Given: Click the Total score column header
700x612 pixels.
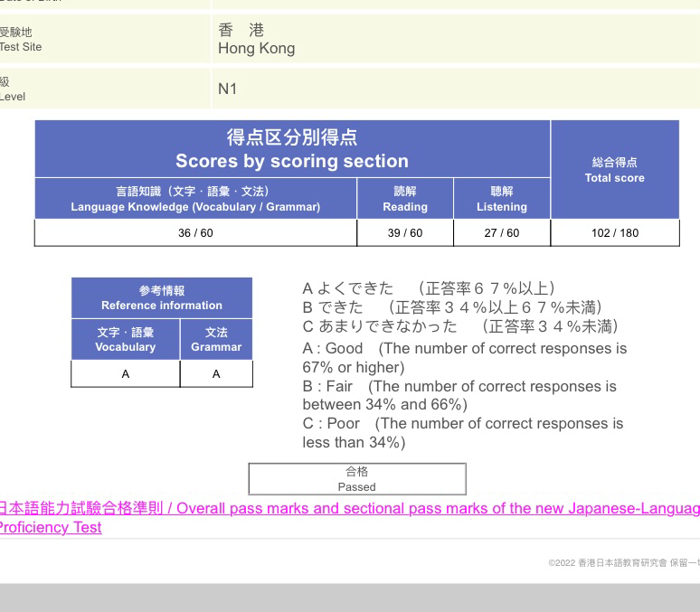Looking at the screenshot, I should [615, 170].
